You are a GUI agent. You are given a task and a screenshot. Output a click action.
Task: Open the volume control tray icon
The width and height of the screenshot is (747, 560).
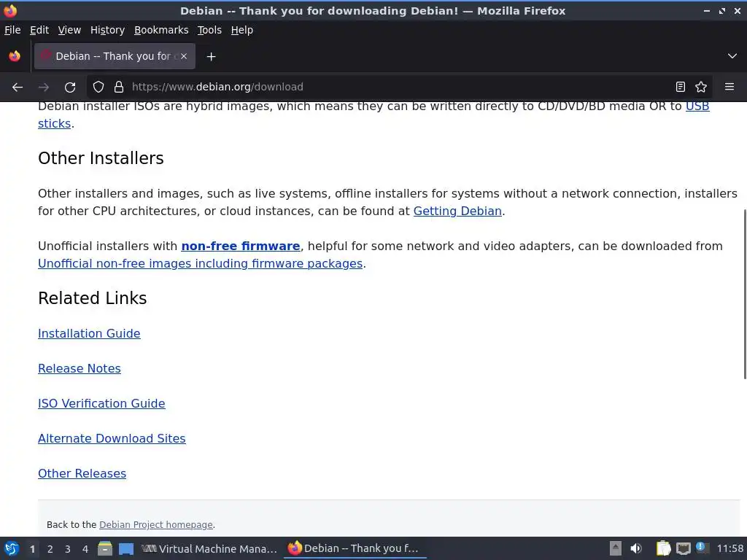(636, 548)
